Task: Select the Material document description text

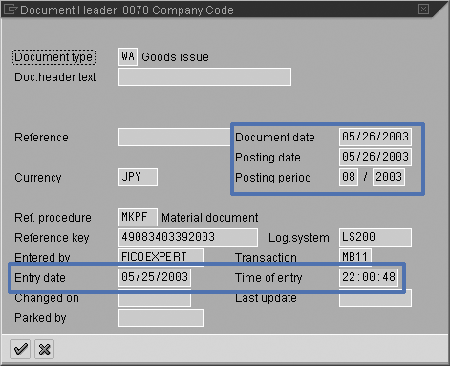Action: click(210, 218)
